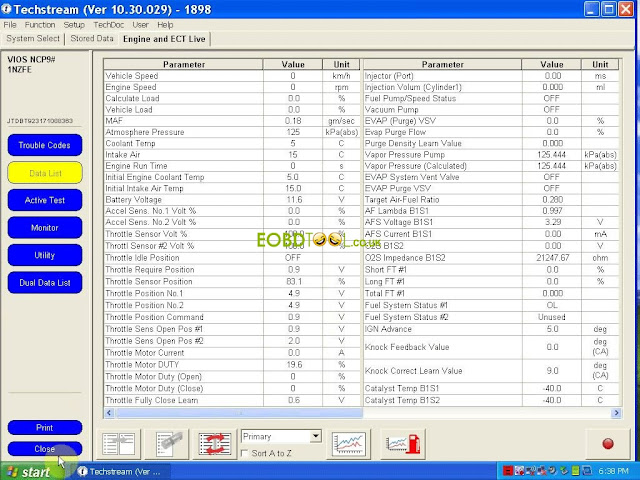Click the data list layout icon

(119, 444)
